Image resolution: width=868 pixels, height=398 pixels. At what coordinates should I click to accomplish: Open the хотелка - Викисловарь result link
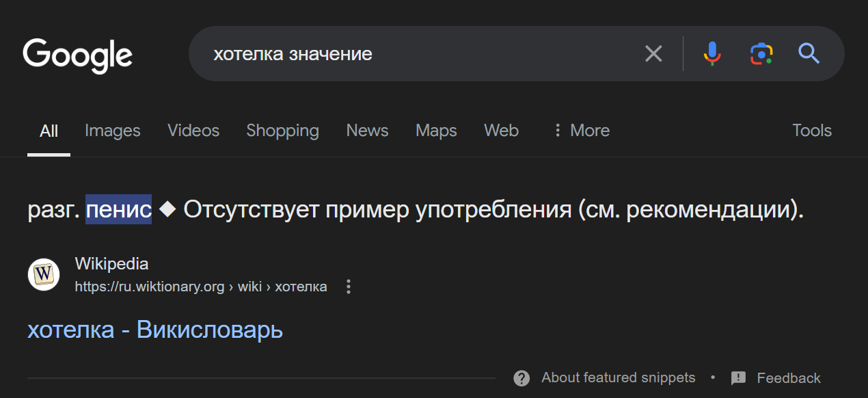click(x=155, y=330)
